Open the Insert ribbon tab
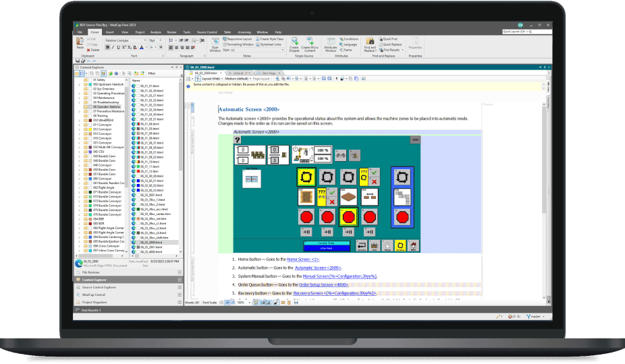 coord(109,32)
